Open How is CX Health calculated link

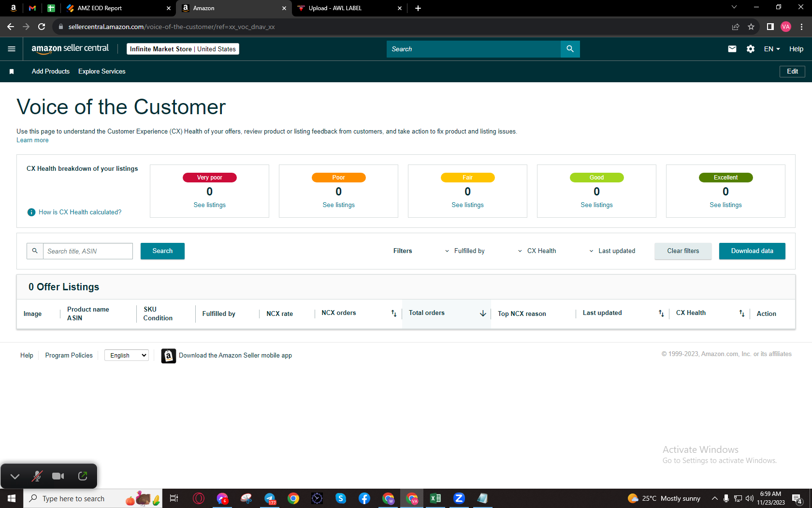[80, 212]
